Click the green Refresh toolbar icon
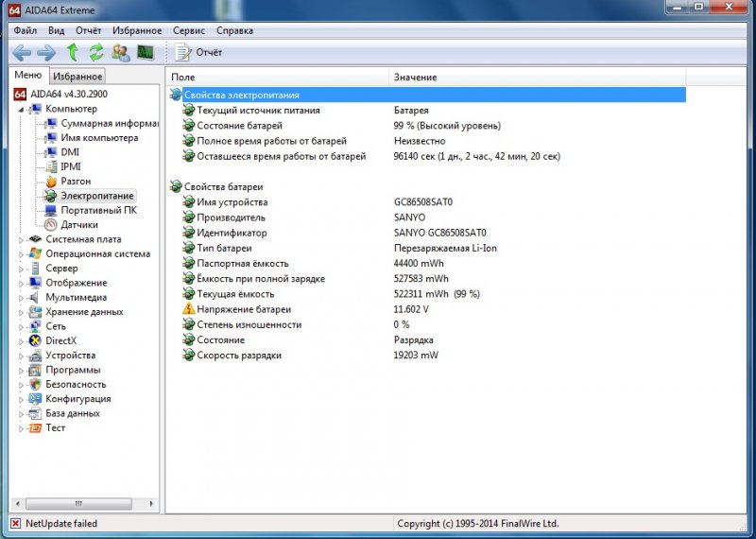 96,52
